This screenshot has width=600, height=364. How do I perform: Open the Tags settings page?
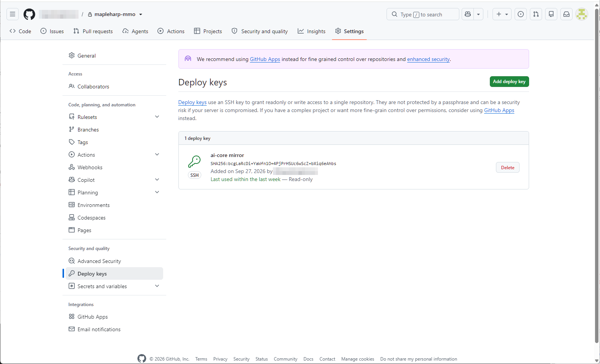click(x=114, y=142)
